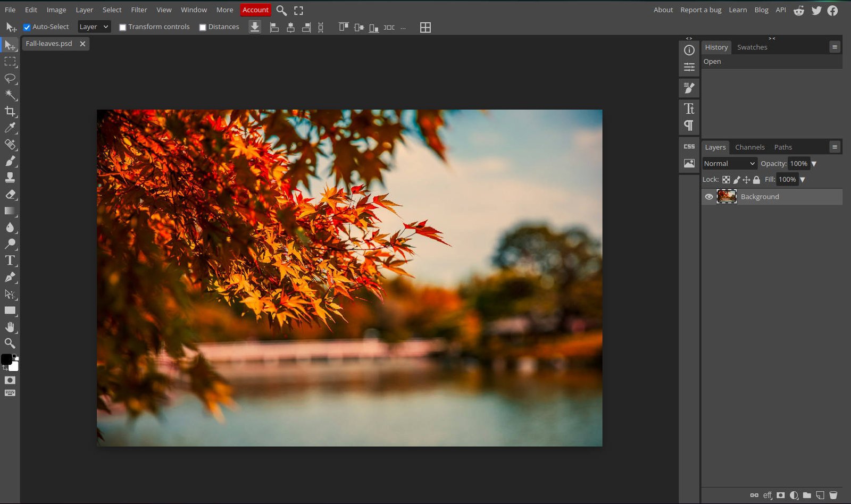
Task: Open the About link
Action: pos(663,10)
